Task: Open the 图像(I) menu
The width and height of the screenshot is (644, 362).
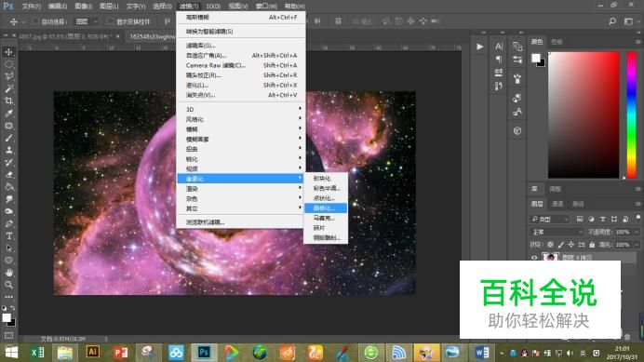Action: (x=84, y=7)
